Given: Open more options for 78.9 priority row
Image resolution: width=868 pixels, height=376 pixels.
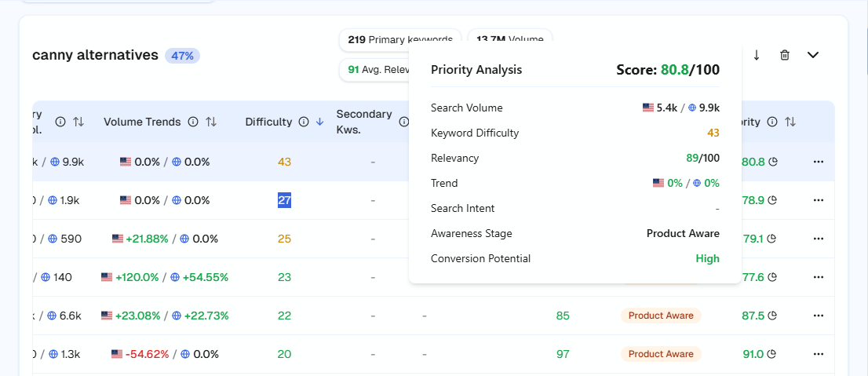Looking at the screenshot, I should [819, 200].
